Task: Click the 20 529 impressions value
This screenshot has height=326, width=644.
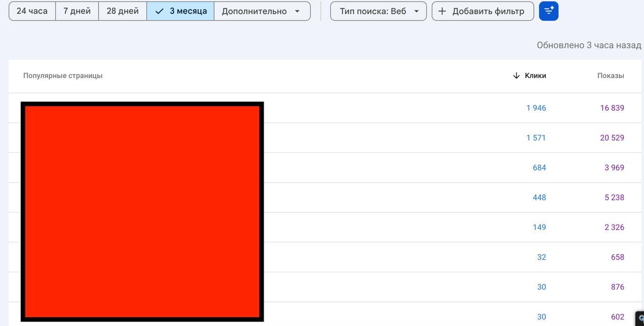Action: click(x=612, y=138)
